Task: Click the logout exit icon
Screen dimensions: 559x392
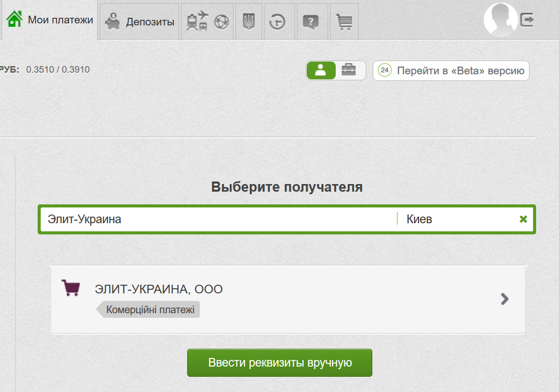Action: 527,20
